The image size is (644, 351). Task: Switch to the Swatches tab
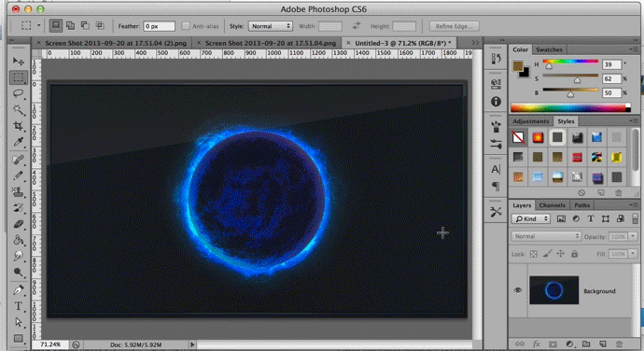click(x=549, y=49)
